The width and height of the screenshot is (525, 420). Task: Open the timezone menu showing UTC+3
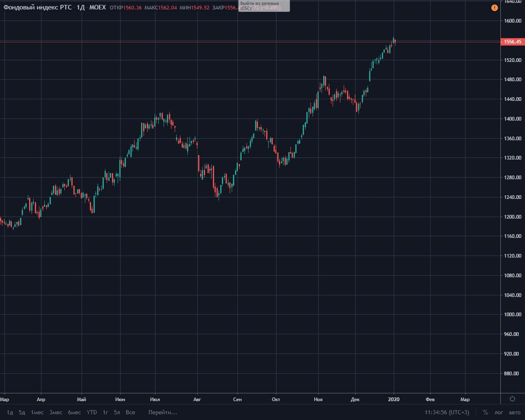pyautogui.click(x=447, y=412)
